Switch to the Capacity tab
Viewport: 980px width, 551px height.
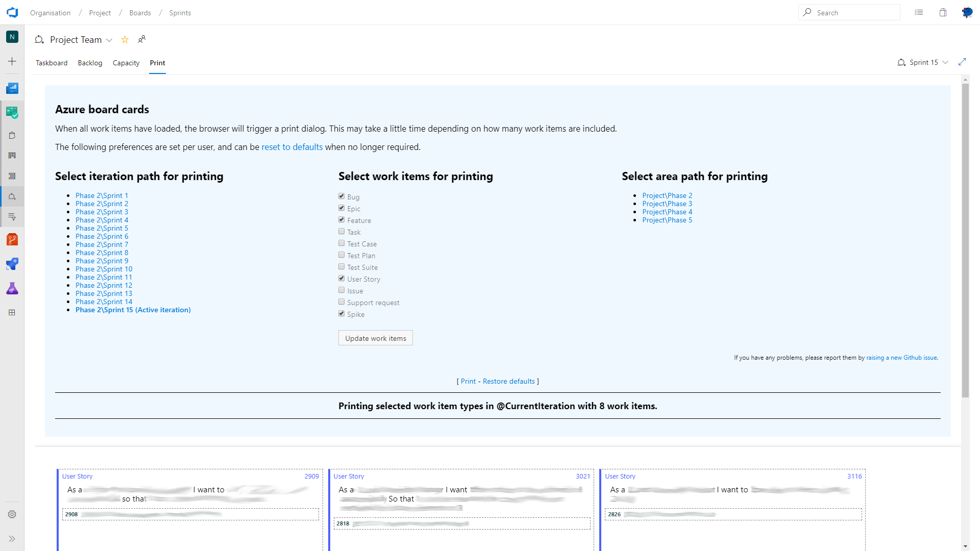click(x=126, y=63)
